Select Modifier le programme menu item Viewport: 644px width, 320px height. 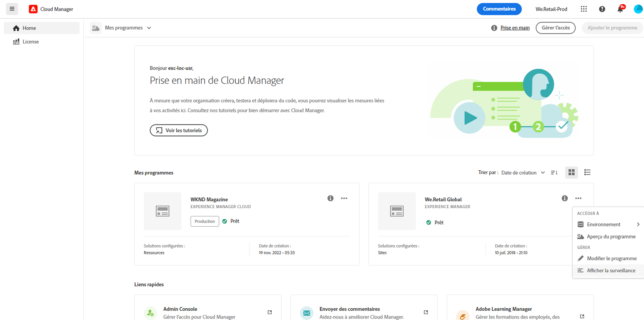click(x=611, y=259)
